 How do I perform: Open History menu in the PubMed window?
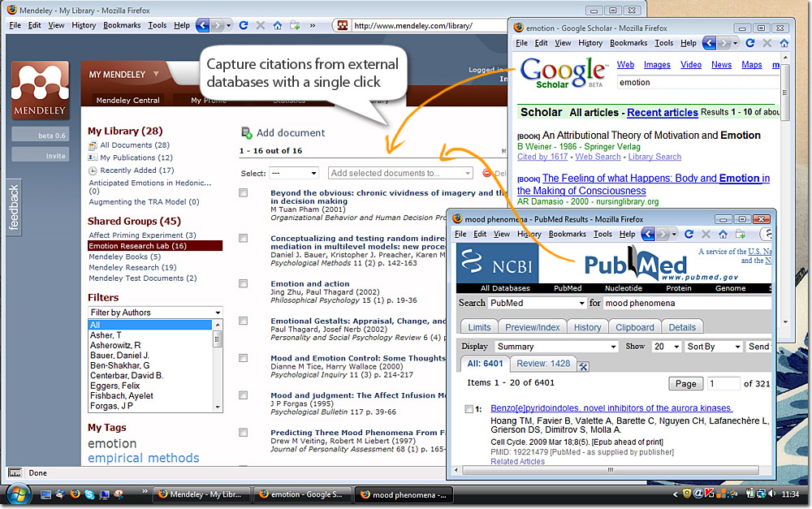coord(529,234)
